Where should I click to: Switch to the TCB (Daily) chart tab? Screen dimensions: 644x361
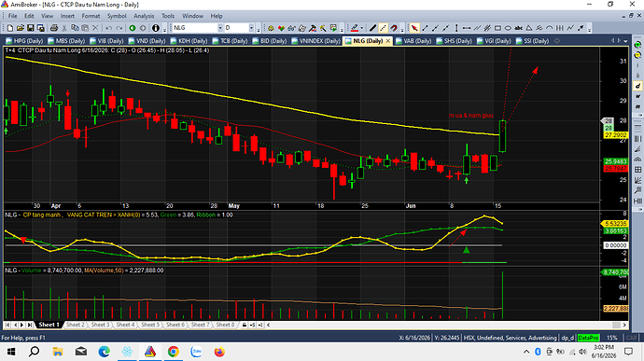click(x=230, y=41)
